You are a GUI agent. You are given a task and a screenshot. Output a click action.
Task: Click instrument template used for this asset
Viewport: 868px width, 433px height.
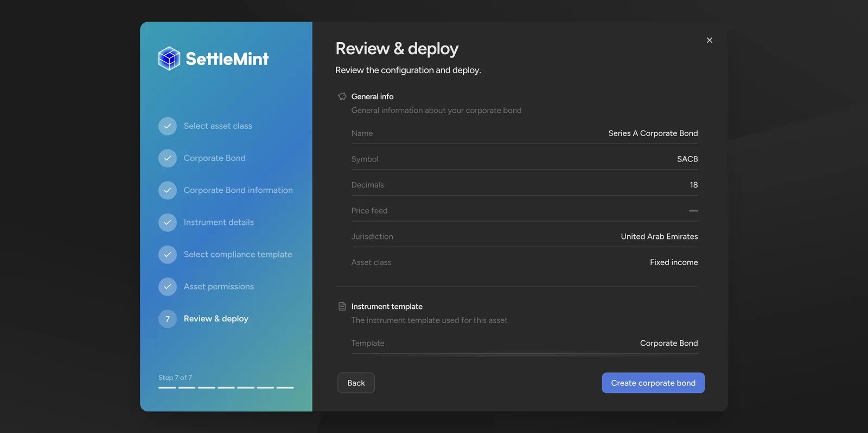(429, 320)
